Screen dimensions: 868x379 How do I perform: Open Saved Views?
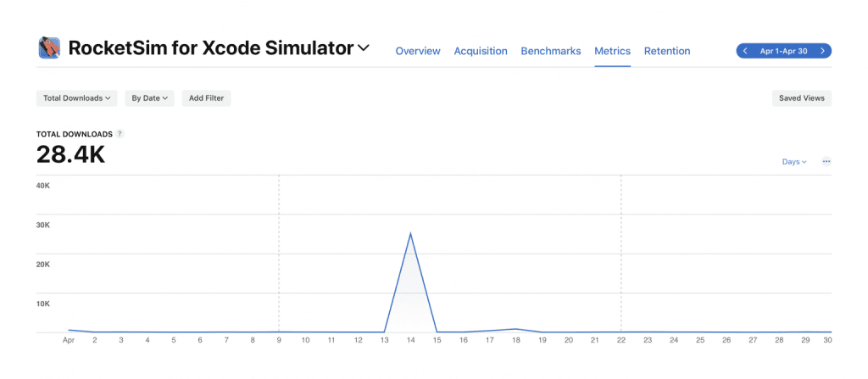pyautogui.click(x=802, y=98)
